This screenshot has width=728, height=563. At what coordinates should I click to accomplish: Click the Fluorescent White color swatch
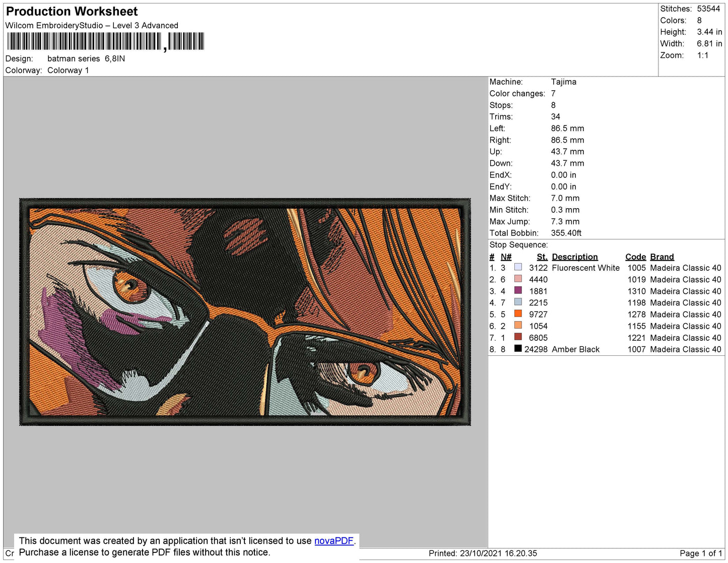[x=518, y=267]
